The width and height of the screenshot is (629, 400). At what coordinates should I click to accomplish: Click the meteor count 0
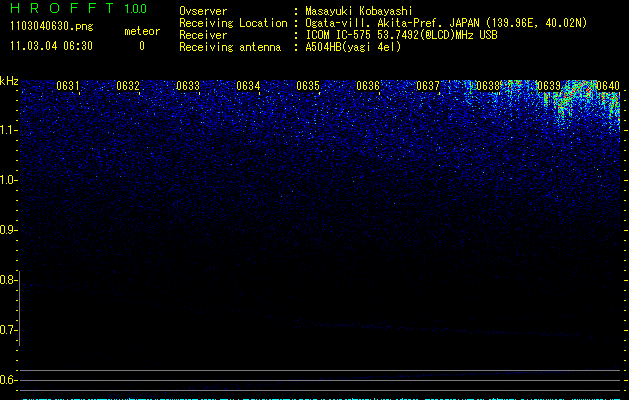coord(142,46)
